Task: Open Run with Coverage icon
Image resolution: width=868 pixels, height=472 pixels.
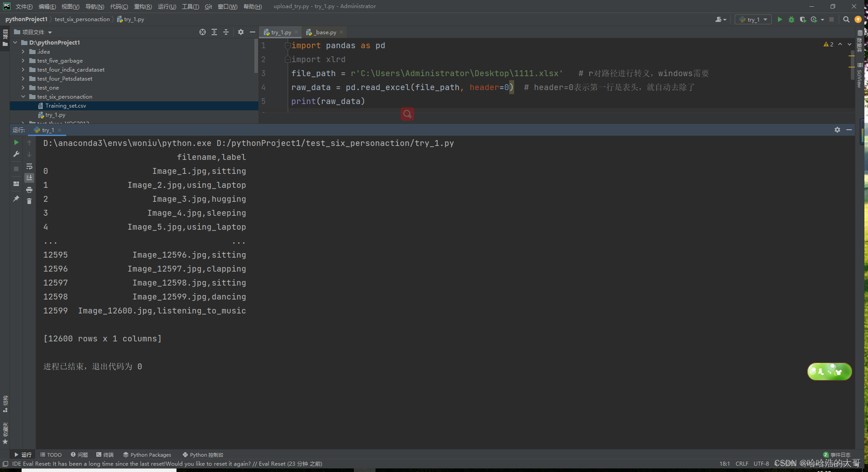Action: pos(803,19)
